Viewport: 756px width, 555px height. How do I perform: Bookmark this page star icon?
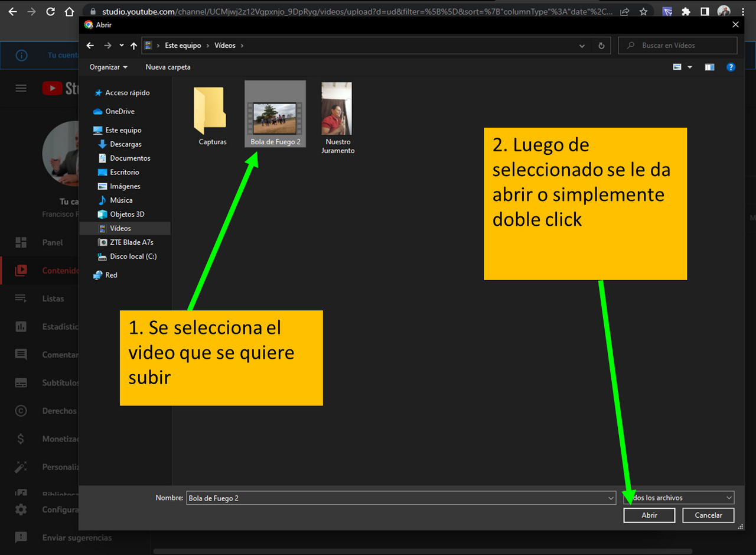coord(643,11)
